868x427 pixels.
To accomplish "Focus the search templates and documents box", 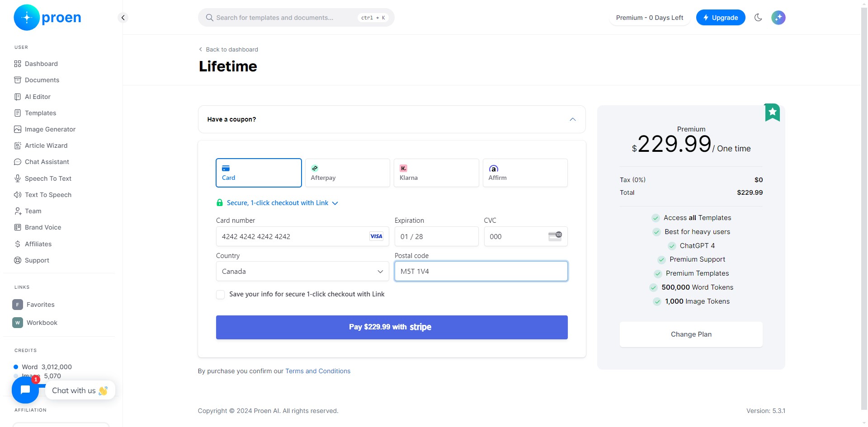I will [x=296, y=18].
